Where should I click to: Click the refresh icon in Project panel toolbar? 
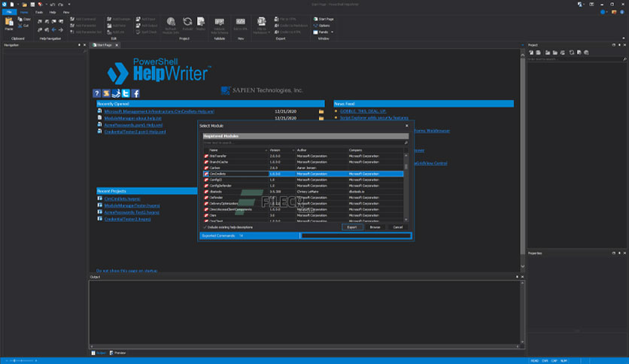point(572,53)
